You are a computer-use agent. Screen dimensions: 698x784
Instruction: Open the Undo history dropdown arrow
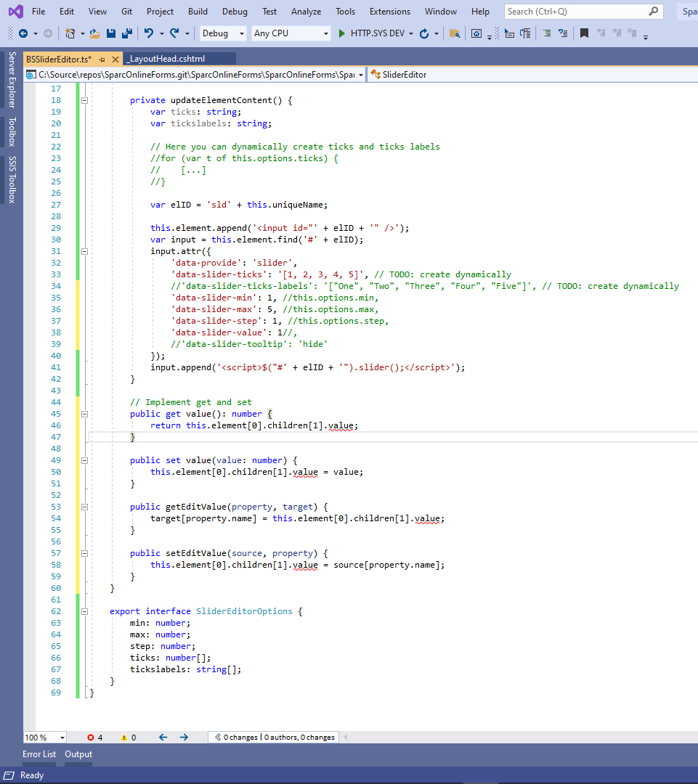coord(162,33)
